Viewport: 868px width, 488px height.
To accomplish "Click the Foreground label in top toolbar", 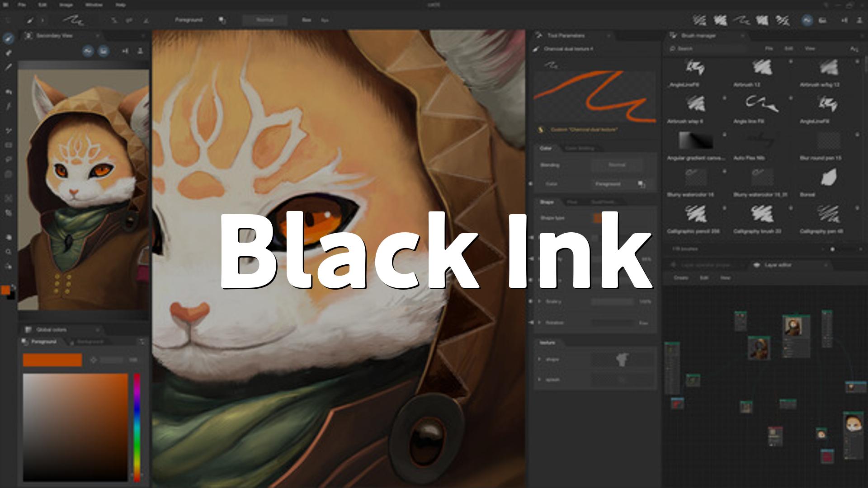I will (189, 20).
